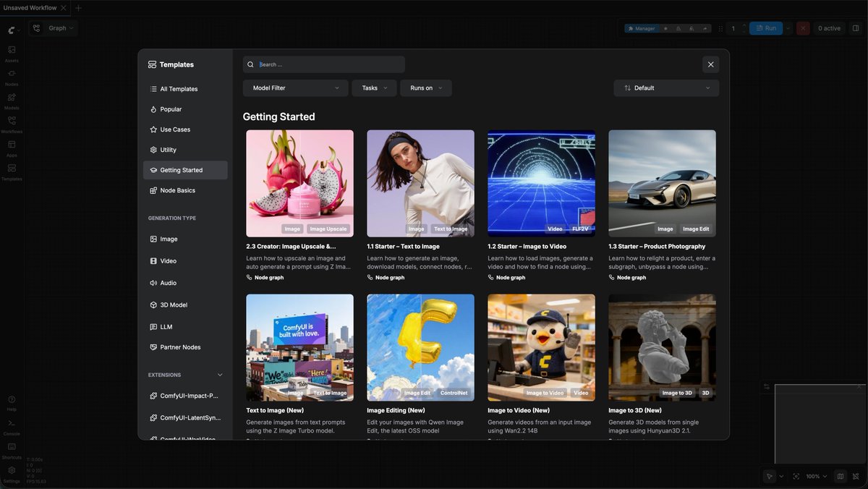Open Settings gear in sidebar

tap(12, 474)
